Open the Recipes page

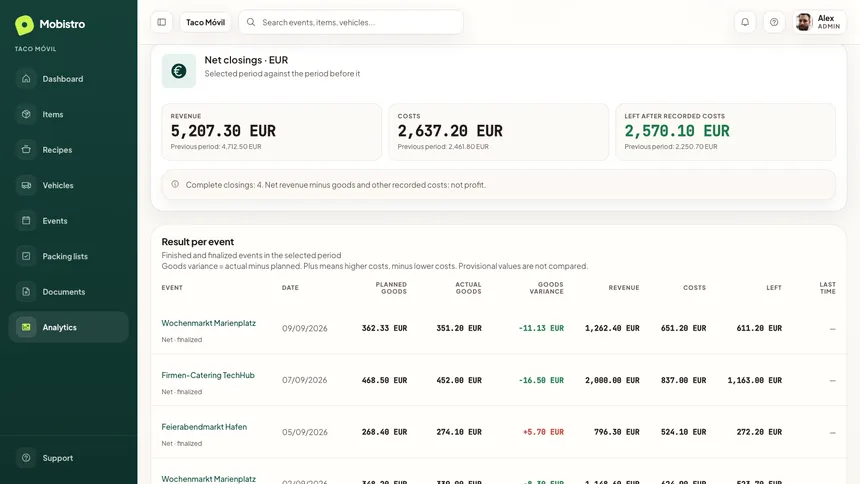[69, 149]
